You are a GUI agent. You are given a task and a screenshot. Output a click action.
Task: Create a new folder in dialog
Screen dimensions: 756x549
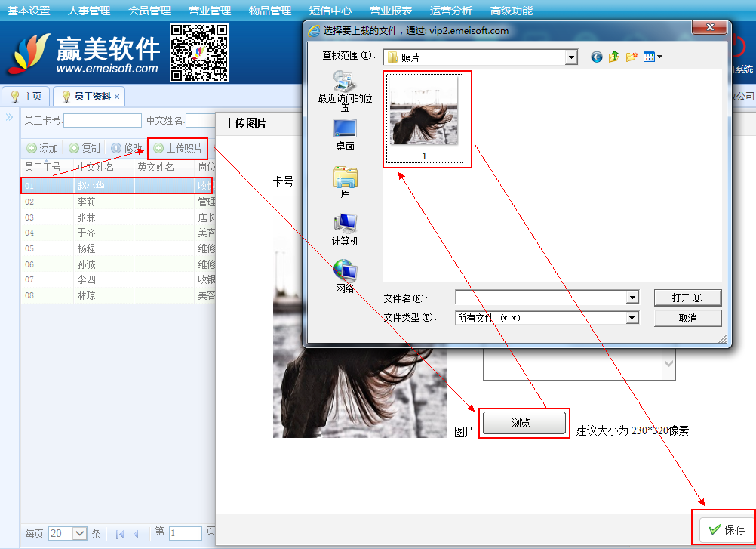click(x=632, y=57)
